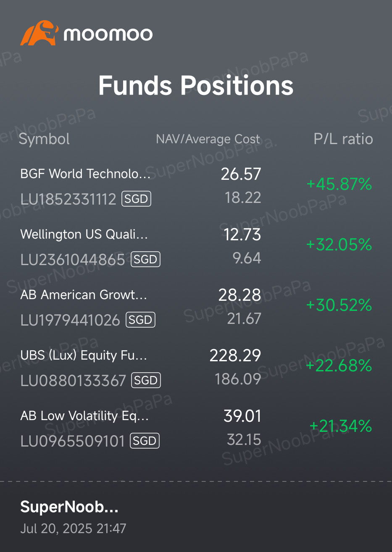View the AB American Growth fund
The width and height of the screenshot is (392, 552).
[x=84, y=295]
